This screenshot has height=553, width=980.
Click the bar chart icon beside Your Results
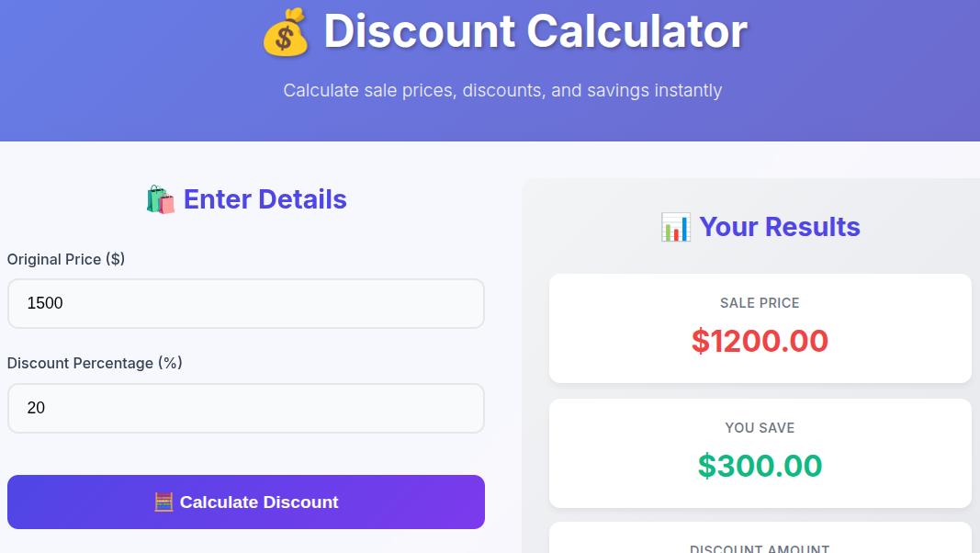pyautogui.click(x=675, y=226)
